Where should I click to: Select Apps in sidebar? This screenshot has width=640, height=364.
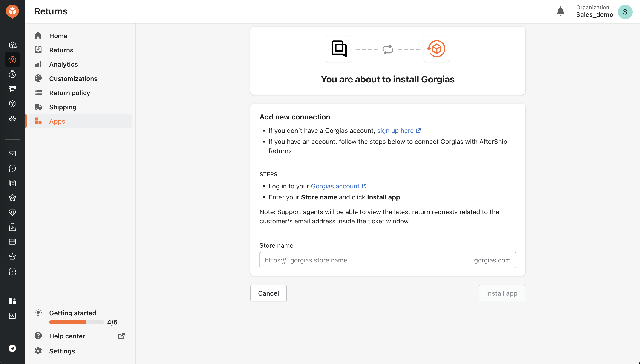pos(80,121)
